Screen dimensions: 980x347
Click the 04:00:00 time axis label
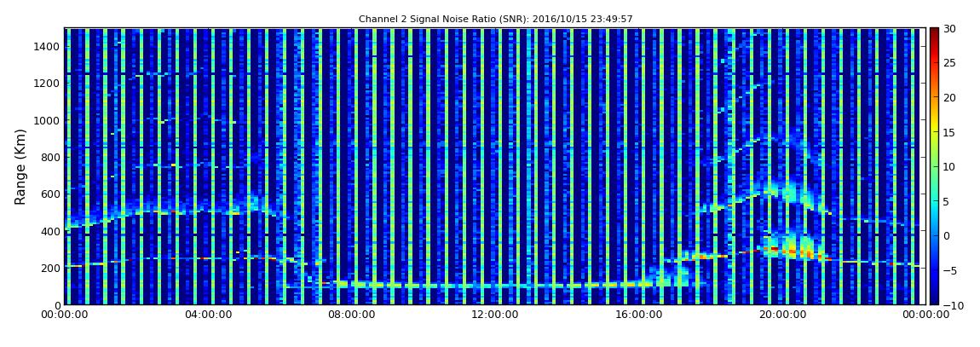coord(208,315)
